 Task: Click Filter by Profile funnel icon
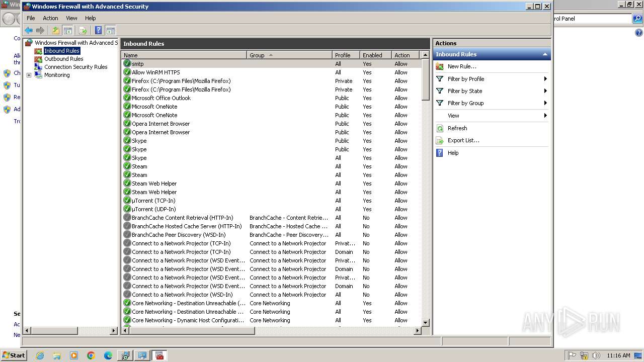[440, 79]
